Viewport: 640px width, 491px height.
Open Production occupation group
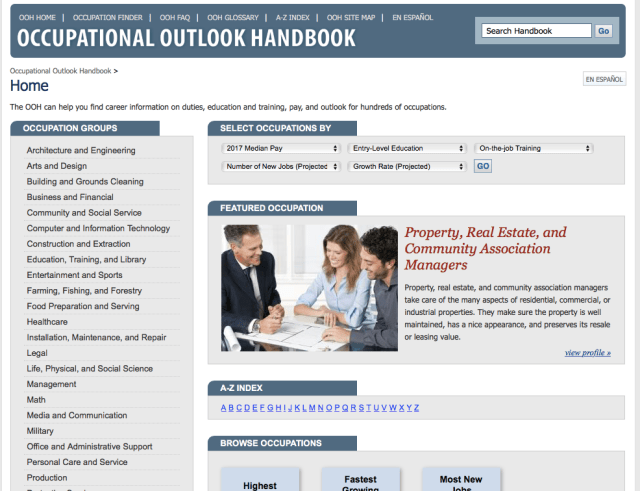pyautogui.click(x=47, y=478)
